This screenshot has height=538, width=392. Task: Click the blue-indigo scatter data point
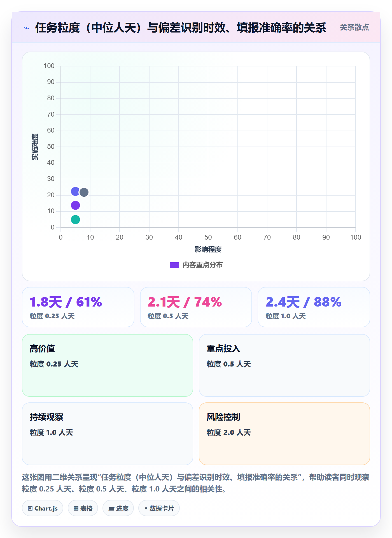point(75,191)
